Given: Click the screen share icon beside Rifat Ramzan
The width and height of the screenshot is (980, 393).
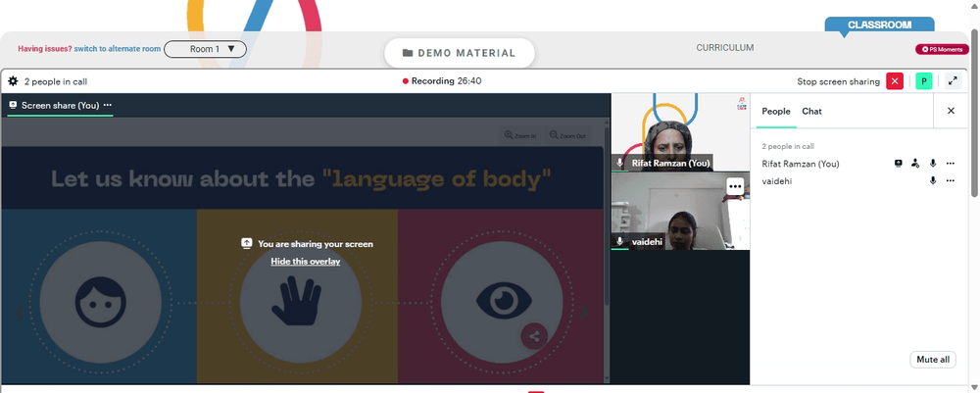Looking at the screenshot, I should [898, 164].
